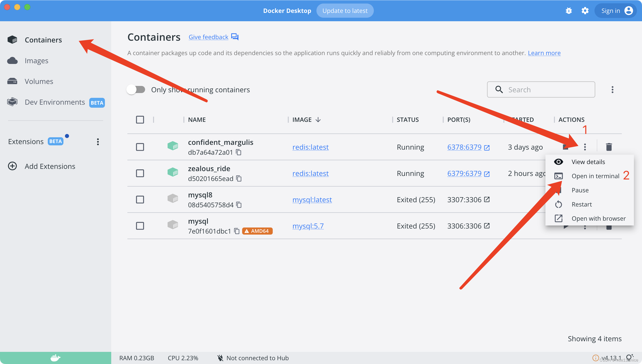Open port 6379:6379 external link icon
This screenshot has height=364, width=642.
click(487, 174)
